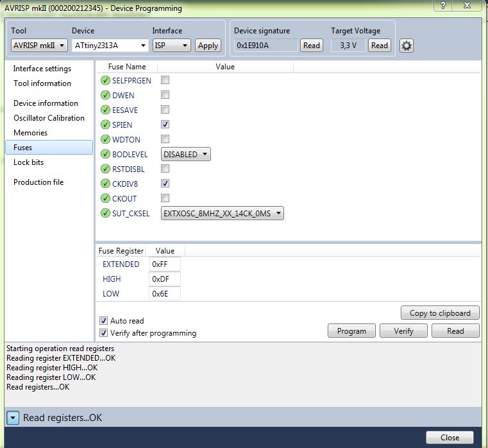488x448 pixels.
Task: Click the BODLEVEL green status checkmark icon
Action: tap(106, 154)
